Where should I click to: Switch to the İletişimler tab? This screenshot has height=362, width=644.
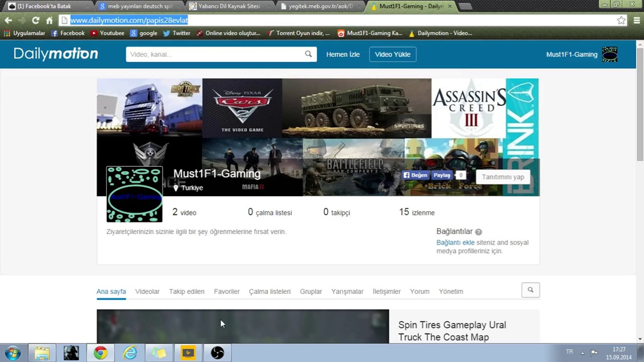(386, 291)
